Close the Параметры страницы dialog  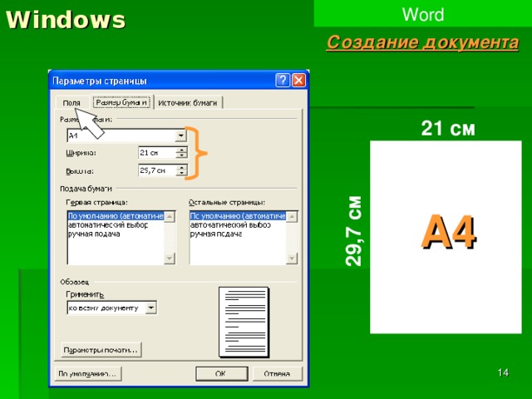click(x=298, y=81)
